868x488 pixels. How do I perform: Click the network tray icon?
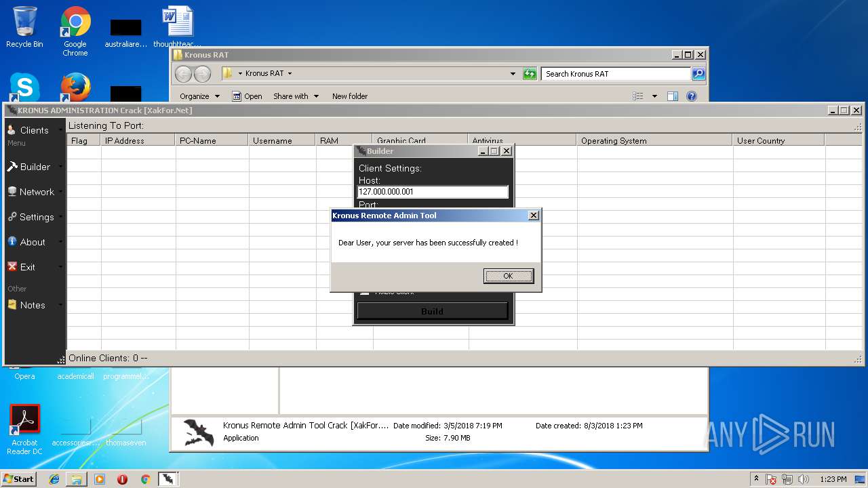pyautogui.click(x=787, y=479)
